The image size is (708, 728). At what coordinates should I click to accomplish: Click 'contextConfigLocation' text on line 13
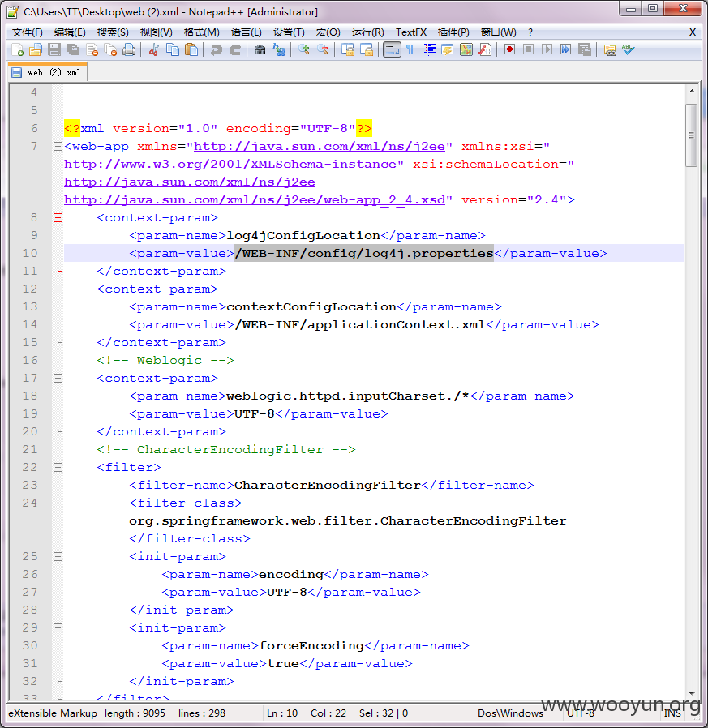click(x=311, y=307)
